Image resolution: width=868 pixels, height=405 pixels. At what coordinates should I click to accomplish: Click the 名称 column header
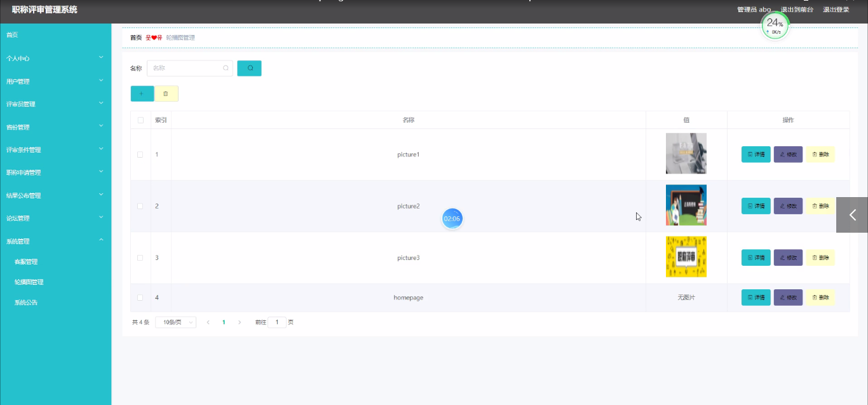[409, 120]
